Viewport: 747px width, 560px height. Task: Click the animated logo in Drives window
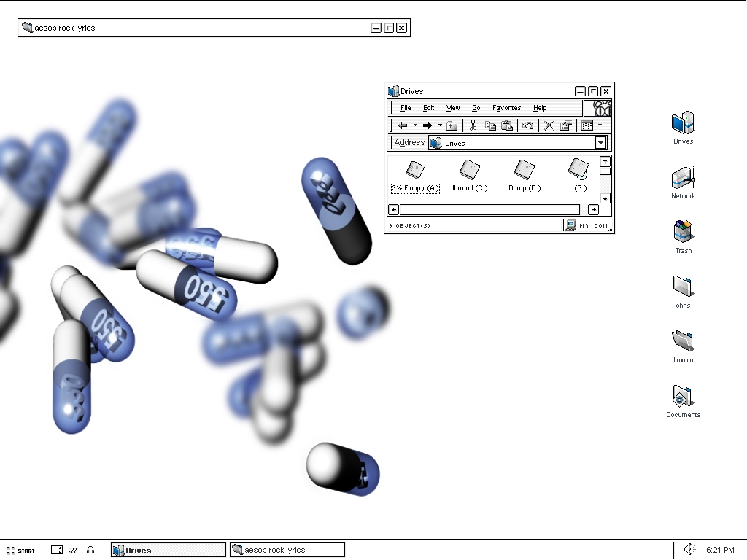tap(598, 108)
